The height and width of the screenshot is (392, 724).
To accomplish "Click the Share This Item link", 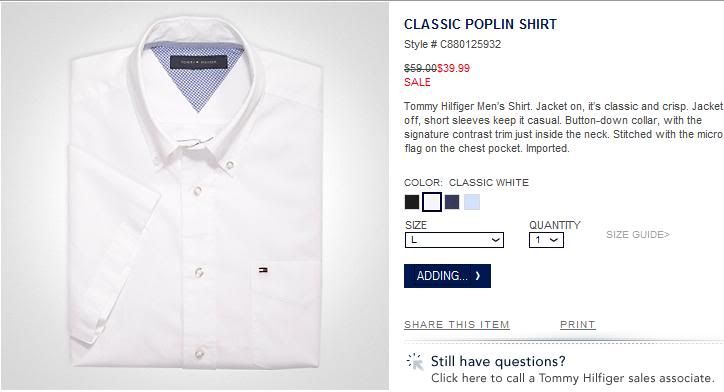I will click(x=457, y=325).
